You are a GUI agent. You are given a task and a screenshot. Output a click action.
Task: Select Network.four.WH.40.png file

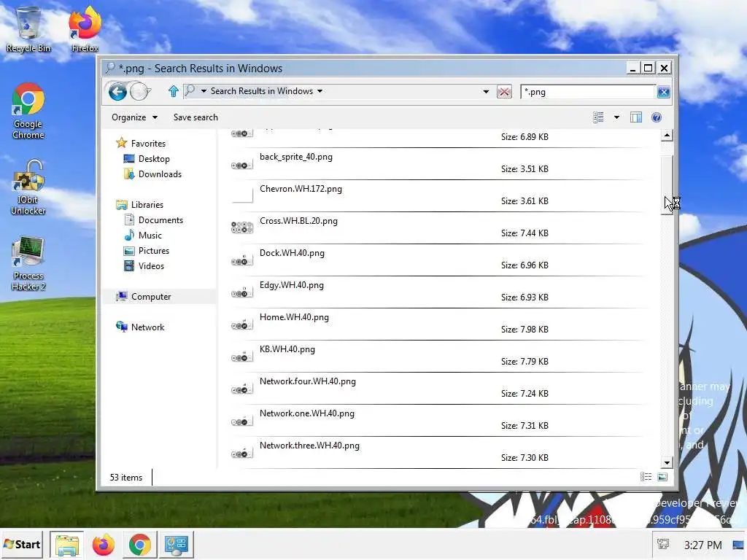(x=438, y=388)
